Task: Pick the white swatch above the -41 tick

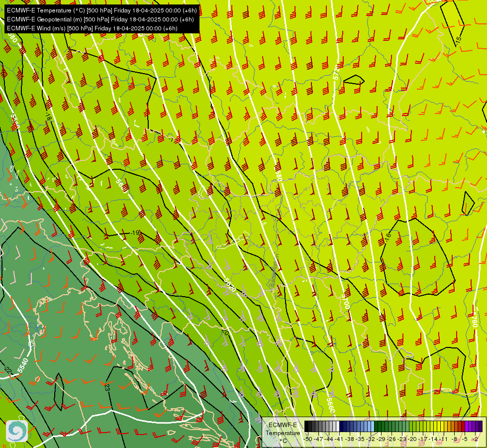Action: click(x=338, y=426)
